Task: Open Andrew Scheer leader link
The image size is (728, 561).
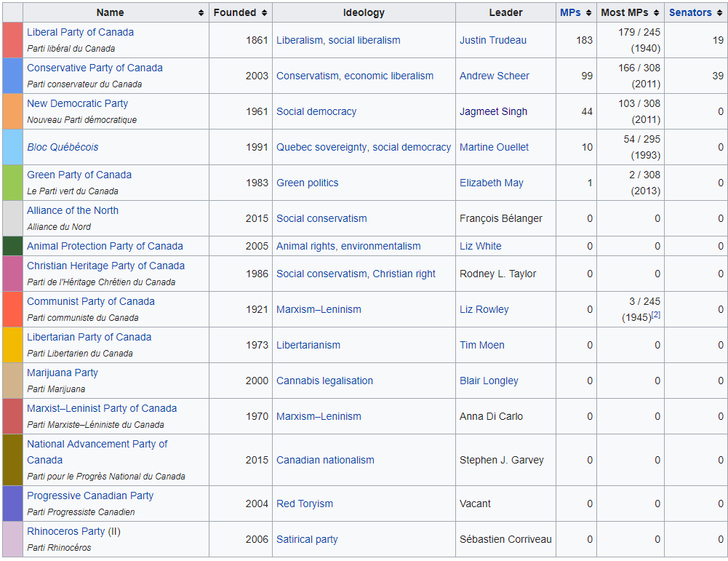Action: coord(495,76)
